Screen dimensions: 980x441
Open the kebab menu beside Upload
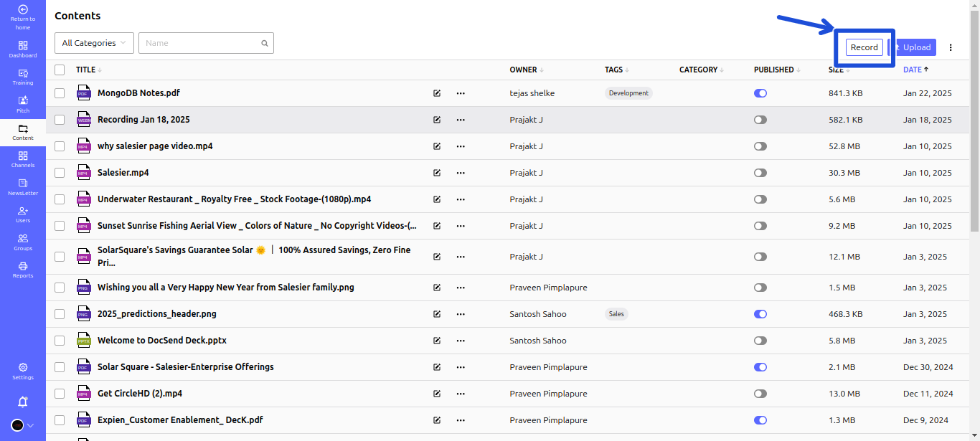951,47
